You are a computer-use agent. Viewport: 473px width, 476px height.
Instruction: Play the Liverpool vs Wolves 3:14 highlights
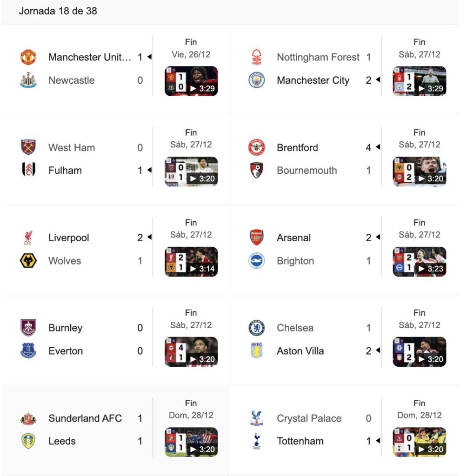pos(191,262)
